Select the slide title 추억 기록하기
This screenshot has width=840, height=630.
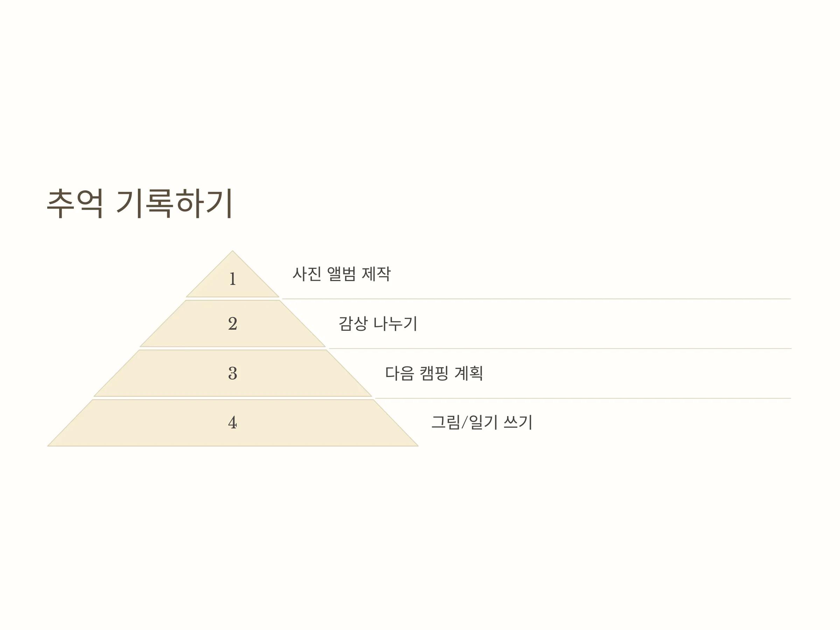tap(139, 204)
